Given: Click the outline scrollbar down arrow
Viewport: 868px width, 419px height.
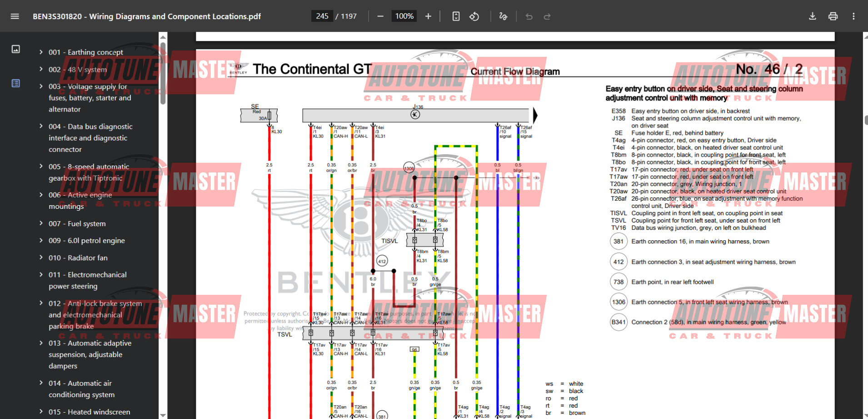Looking at the screenshot, I should (x=163, y=415).
